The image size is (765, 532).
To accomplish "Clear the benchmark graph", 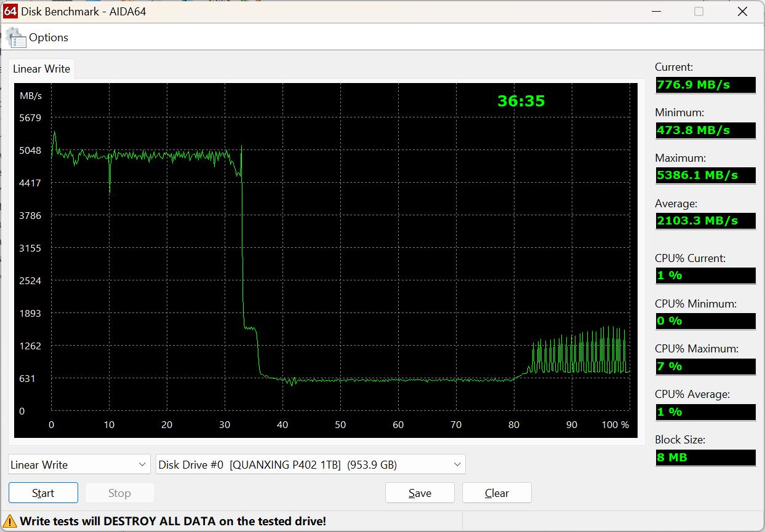I will pos(497,493).
